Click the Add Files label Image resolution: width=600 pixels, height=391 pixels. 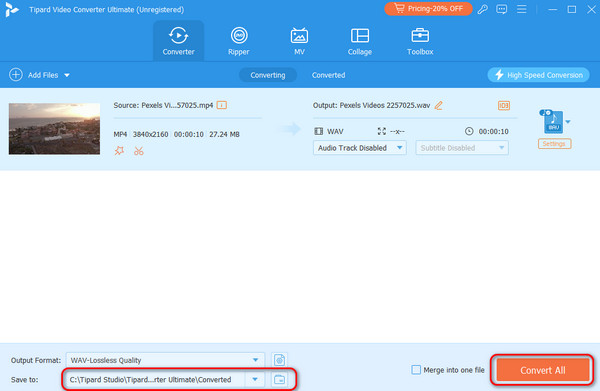pyautogui.click(x=43, y=75)
